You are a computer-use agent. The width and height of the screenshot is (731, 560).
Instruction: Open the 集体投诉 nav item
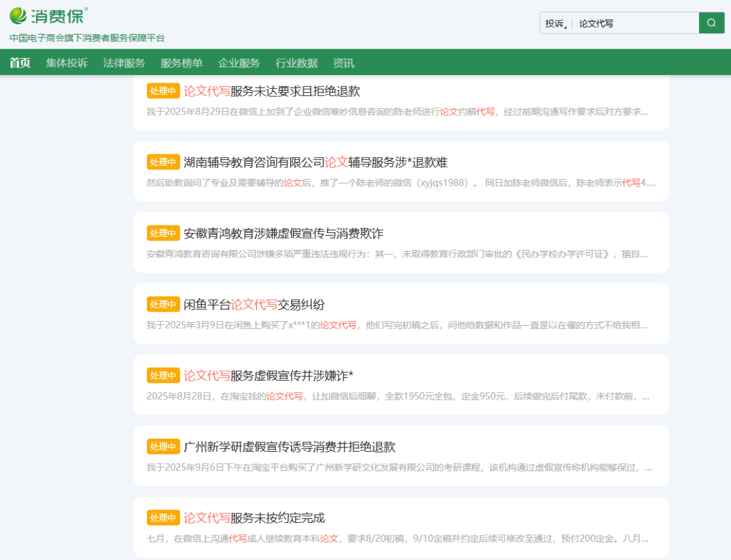(66, 63)
